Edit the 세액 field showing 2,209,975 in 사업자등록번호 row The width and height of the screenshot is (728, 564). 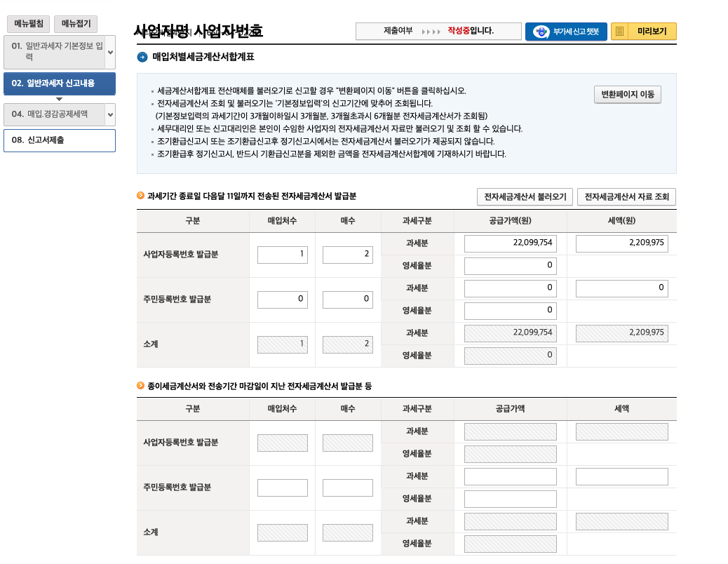coord(621,243)
